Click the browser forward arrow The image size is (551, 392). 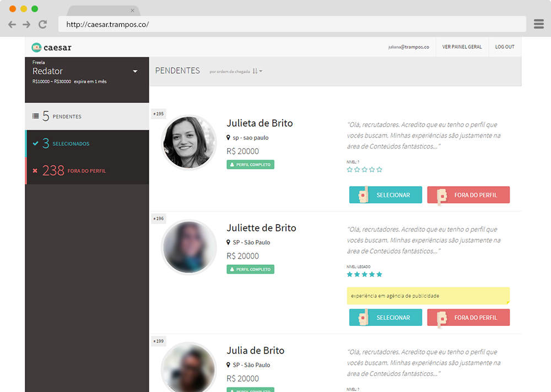(26, 24)
